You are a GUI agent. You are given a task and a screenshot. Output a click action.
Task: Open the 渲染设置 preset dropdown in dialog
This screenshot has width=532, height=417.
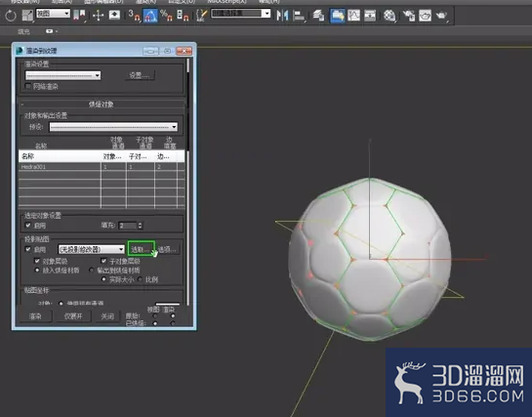tap(62, 75)
